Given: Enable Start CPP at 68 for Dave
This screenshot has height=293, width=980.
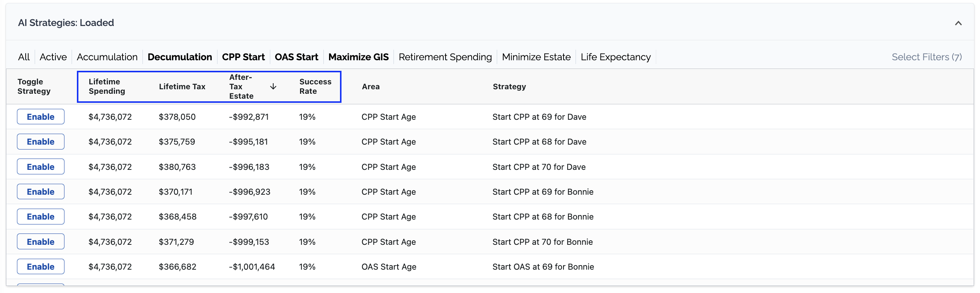Looking at the screenshot, I should click(x=40, y=142).
